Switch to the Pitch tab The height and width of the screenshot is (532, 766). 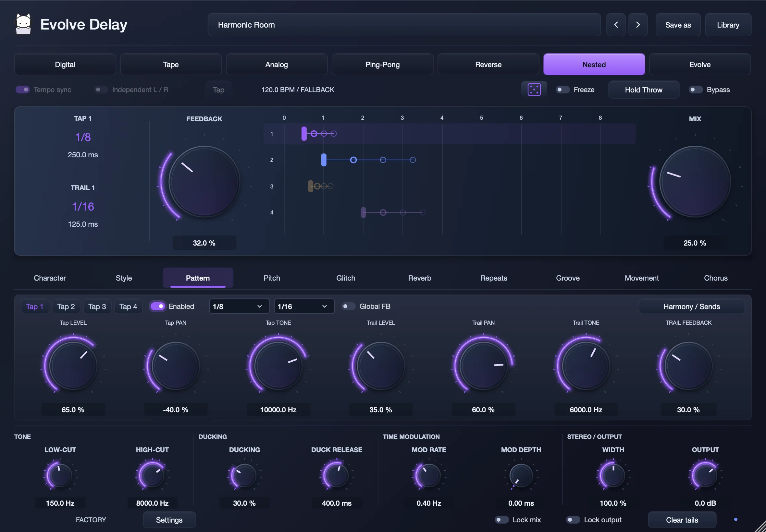(272, 278)
